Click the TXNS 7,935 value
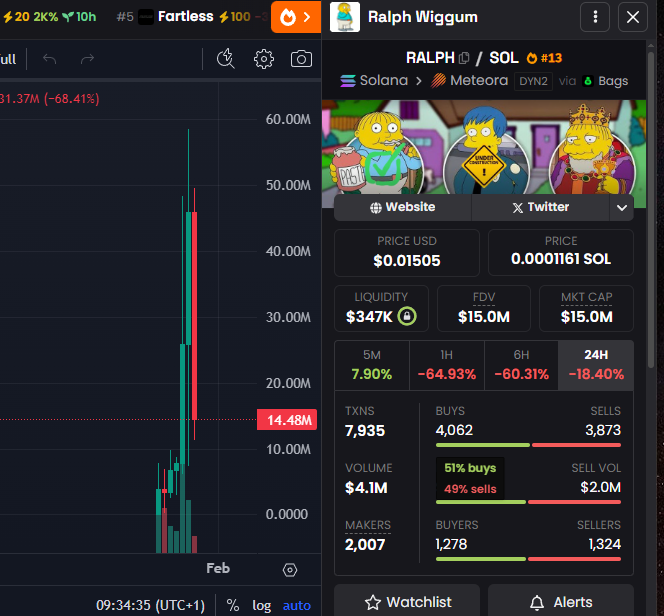The height and width of the screenshot is (616, 664). click(365, 431)
